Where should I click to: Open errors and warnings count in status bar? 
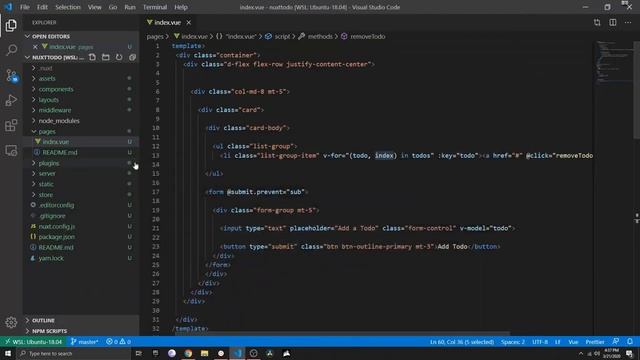pyautogui.click(x=118, y=342)
